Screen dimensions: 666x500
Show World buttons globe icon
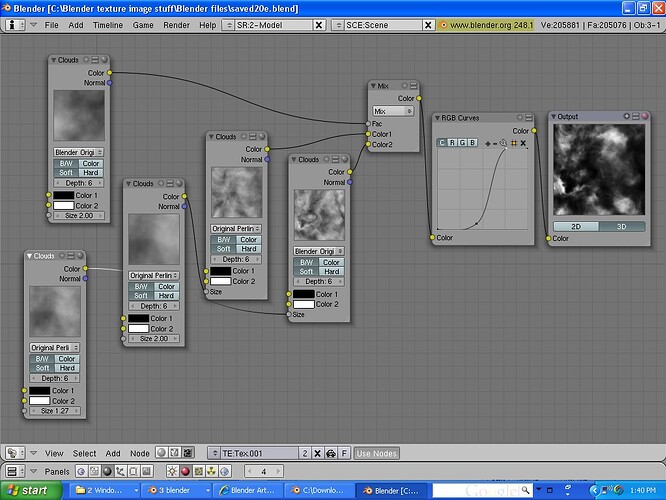point(225,471)
